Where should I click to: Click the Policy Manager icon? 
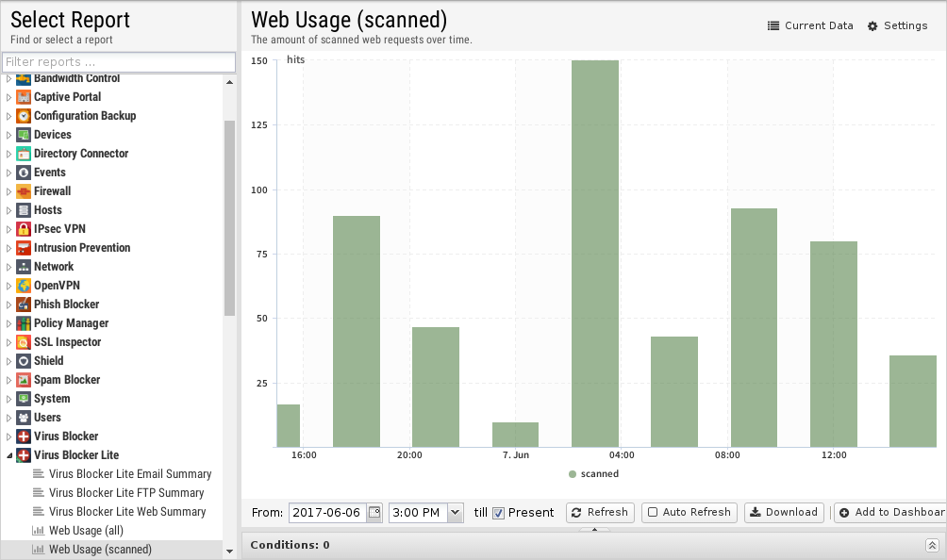(x=25, y=323)
